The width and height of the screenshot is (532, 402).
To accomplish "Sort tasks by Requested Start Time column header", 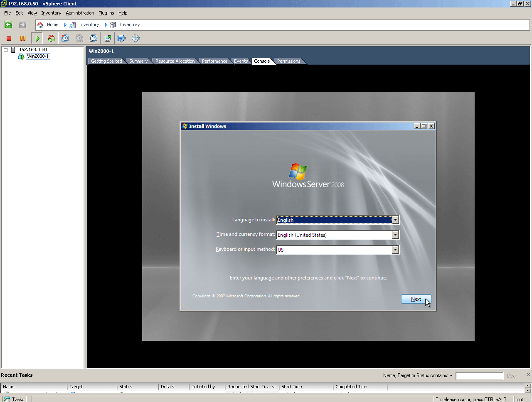I will point(252,387).
